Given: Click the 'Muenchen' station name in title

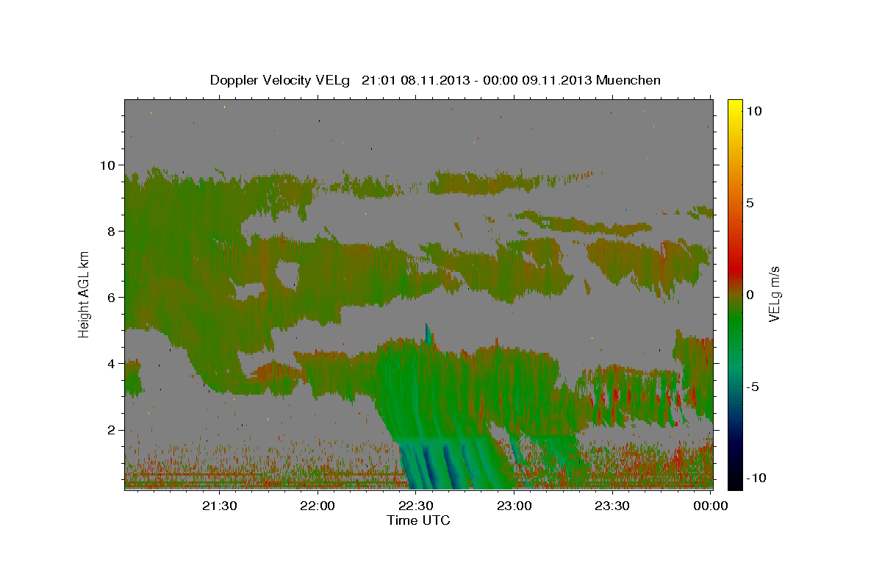Looking at the screenshot, I should [628, 80].
